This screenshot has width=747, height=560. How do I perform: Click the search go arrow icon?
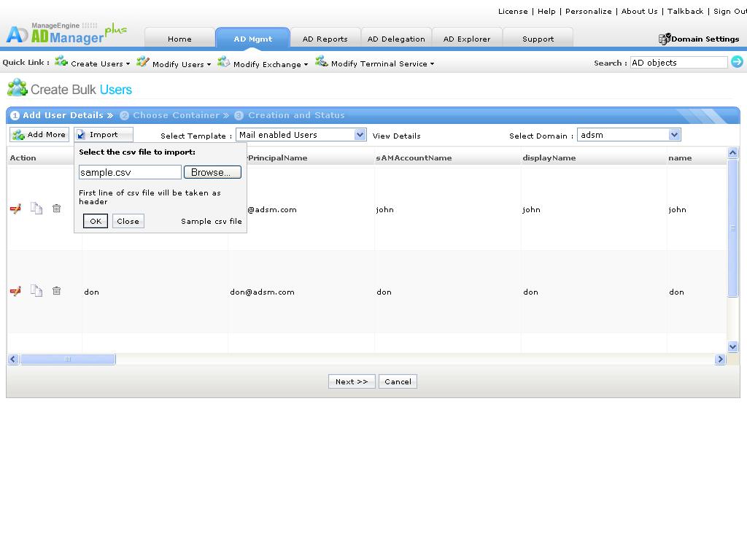click(737, 62)
